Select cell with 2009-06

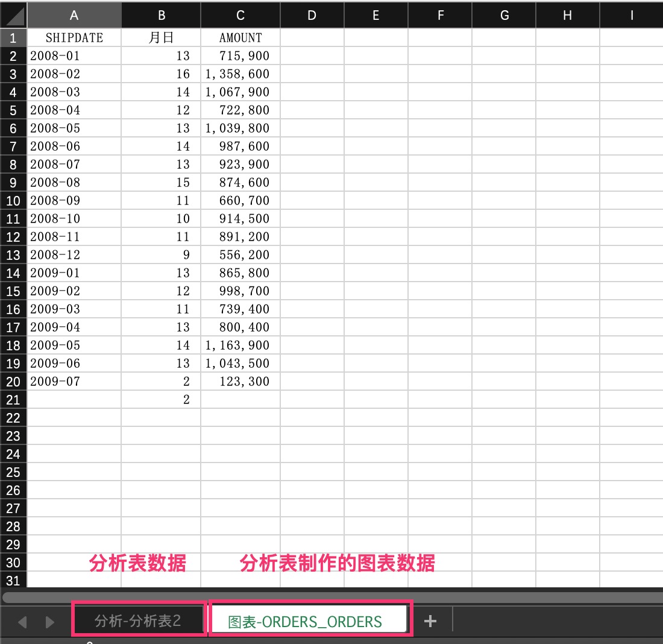pos(74,363)
